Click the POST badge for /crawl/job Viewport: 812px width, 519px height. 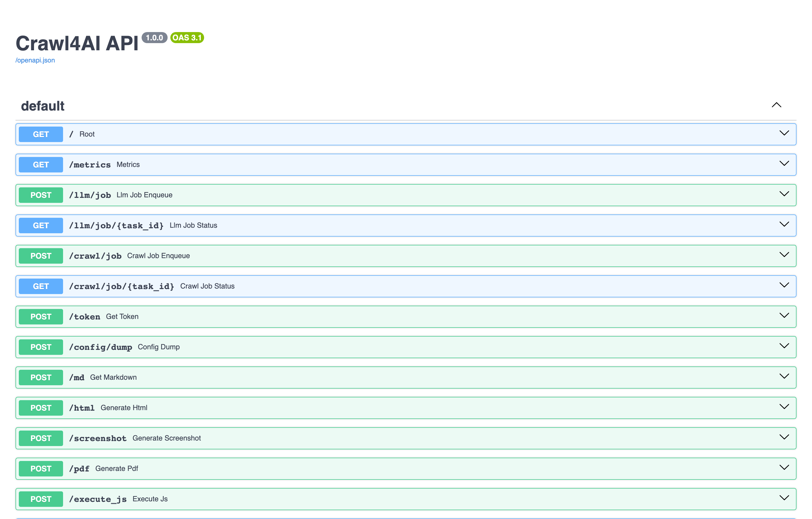(x=41, y=256)
